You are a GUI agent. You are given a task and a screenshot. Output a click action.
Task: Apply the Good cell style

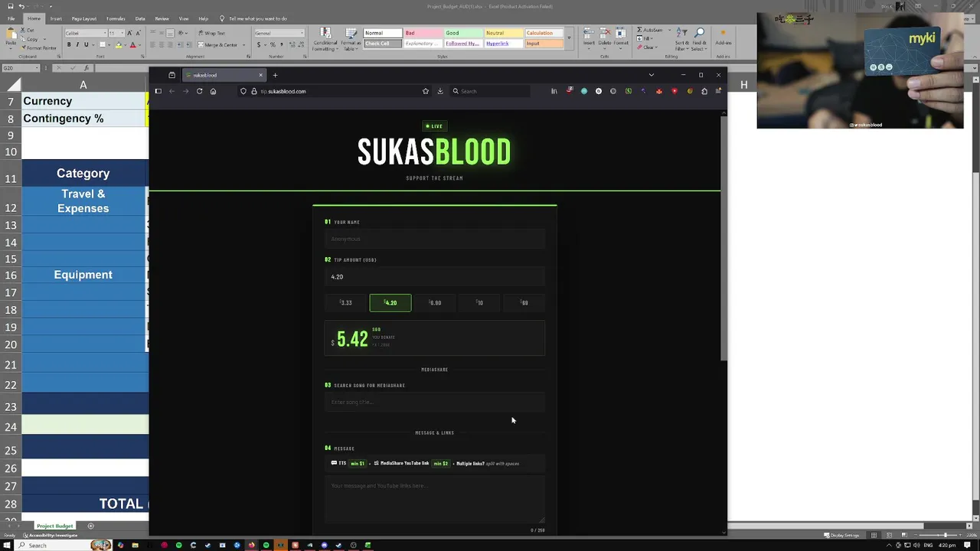coord(462,33)
